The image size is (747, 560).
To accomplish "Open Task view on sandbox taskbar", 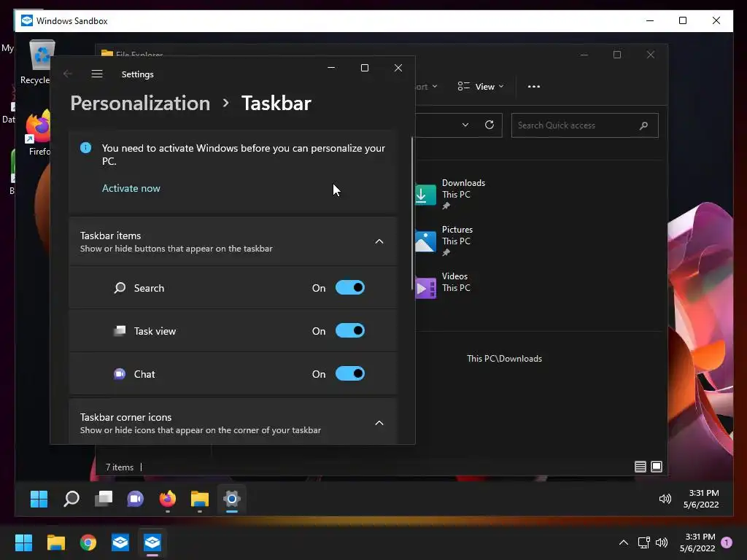I will (x=104, y=499).
